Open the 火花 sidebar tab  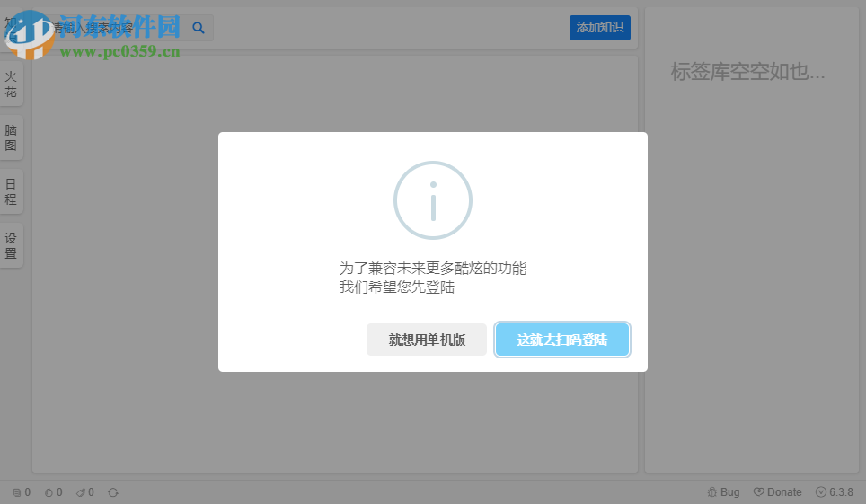(11, 84)
